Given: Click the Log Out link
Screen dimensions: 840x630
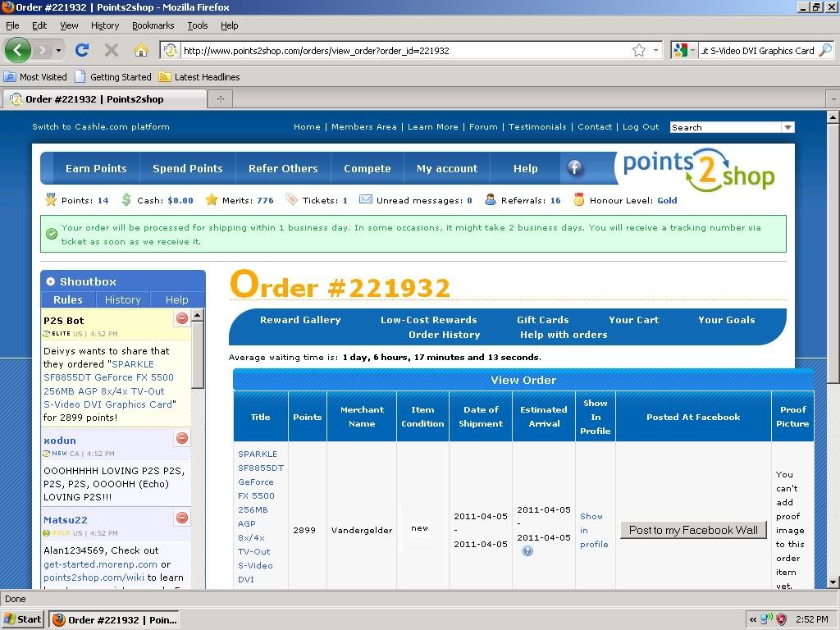Looking at the screenshot, I should 641,127.
